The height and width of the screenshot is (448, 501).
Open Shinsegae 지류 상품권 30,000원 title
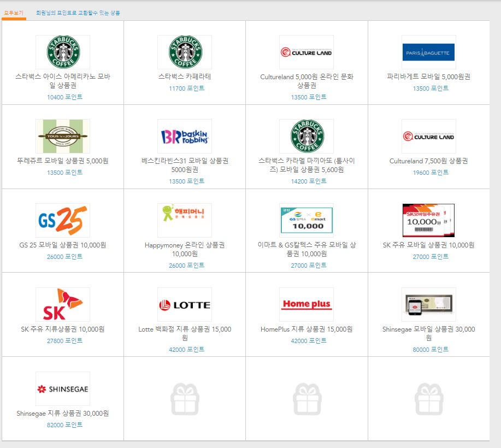tap(63, 413)
